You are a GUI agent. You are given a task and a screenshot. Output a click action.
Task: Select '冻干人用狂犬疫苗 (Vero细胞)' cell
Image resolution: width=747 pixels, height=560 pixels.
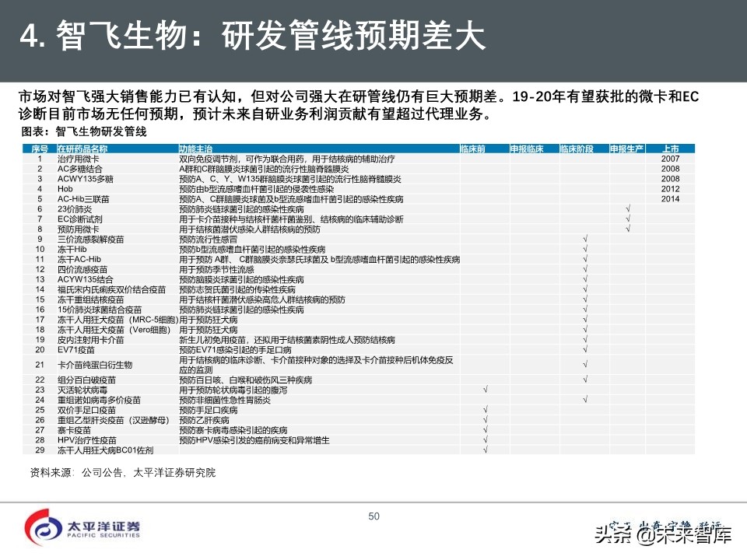tap(114, 330)
